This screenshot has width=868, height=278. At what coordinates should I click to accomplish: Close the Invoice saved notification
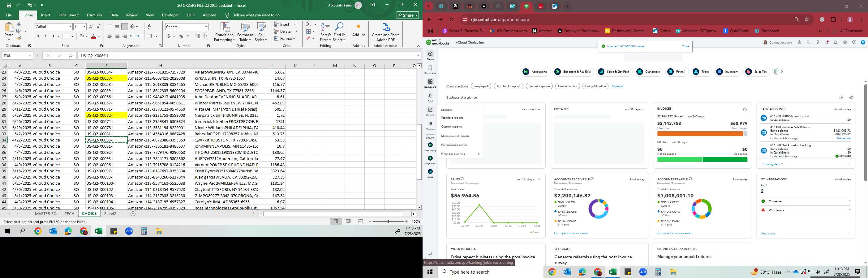[685, 46]
